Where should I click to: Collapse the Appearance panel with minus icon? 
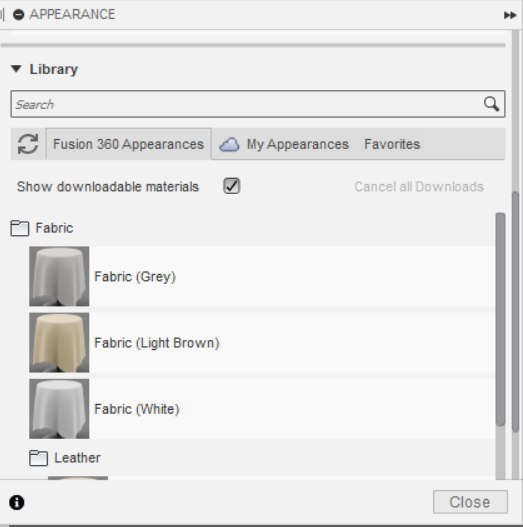pos(18,14)
